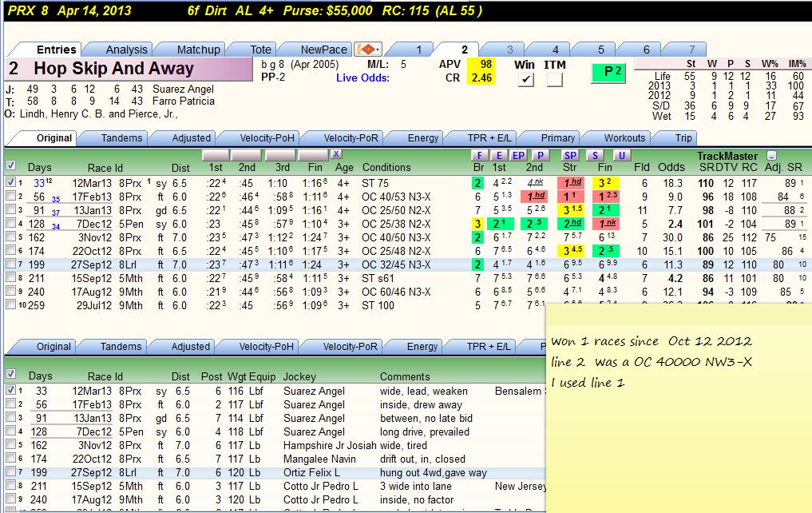Uncheck the Win checkbox
Viewport: 812px width, 513px height.
(x=525, y=79)
